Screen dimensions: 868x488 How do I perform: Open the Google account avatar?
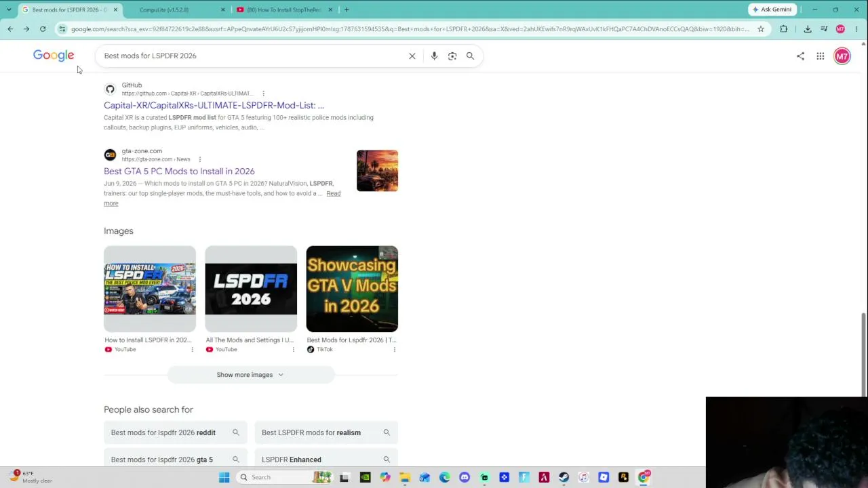point(842,56)
